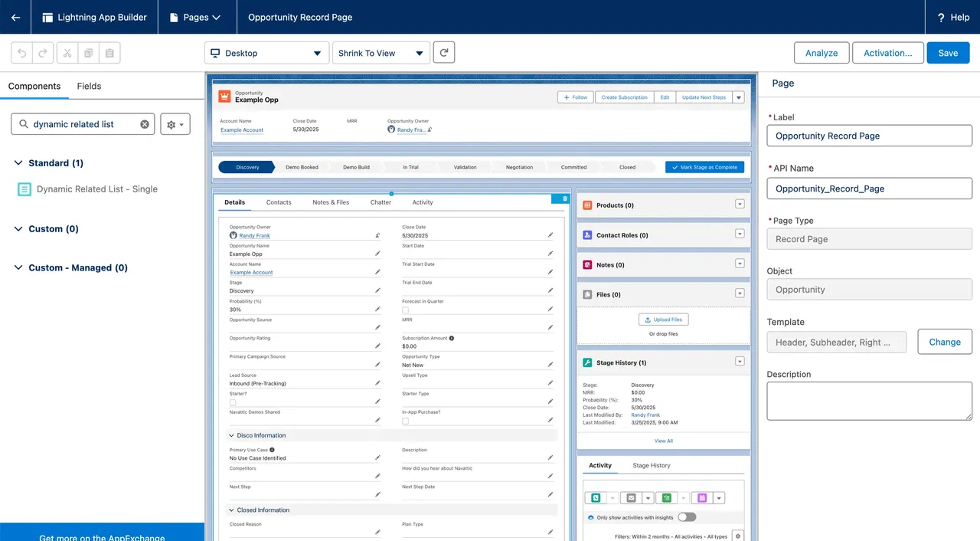980x541 pixels.
Task: Open the Pages dropdown menu
Action: click(196, 17)
